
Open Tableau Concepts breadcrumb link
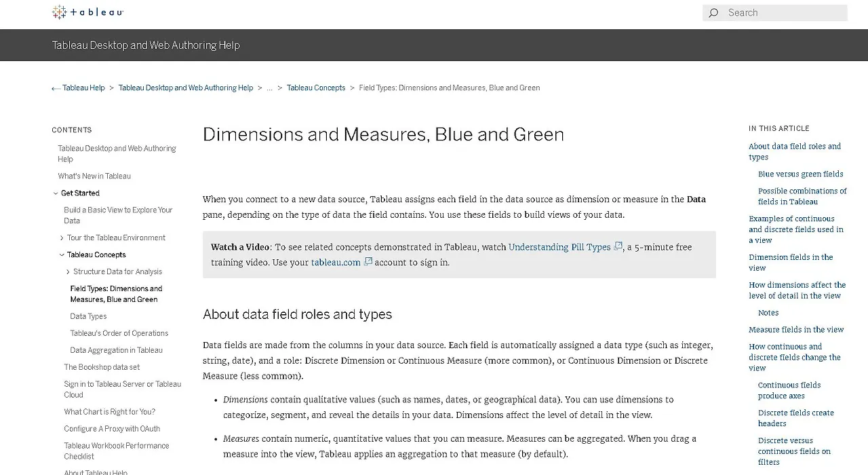[x=316, y=88]
